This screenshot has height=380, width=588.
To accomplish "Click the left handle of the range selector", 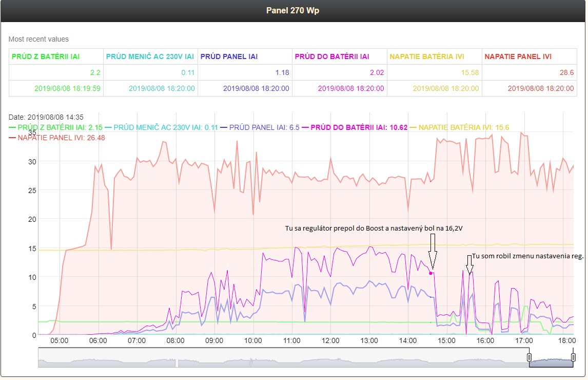I will click(529, 357).
